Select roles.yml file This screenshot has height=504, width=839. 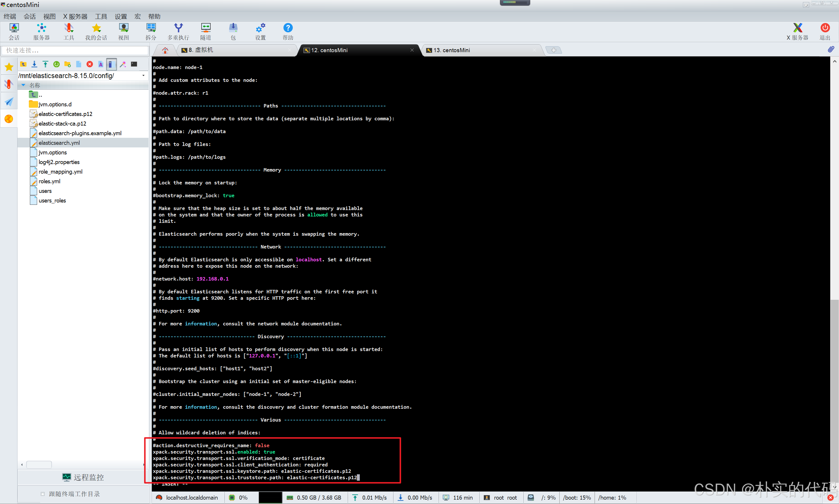[x=49, y=181]
